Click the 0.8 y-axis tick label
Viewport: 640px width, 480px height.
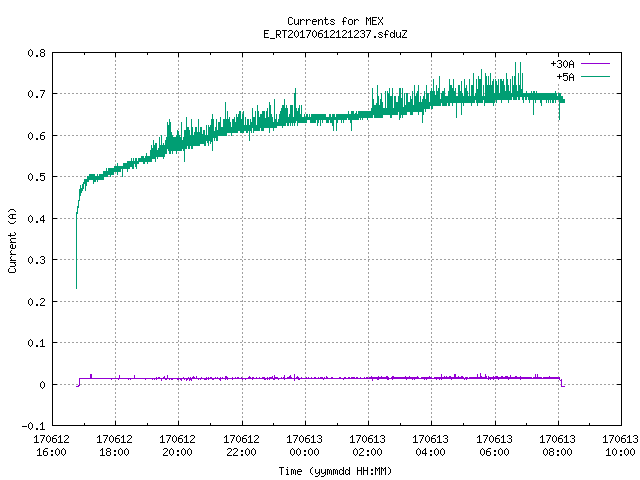pyautogui.click(x=36, y=53)
